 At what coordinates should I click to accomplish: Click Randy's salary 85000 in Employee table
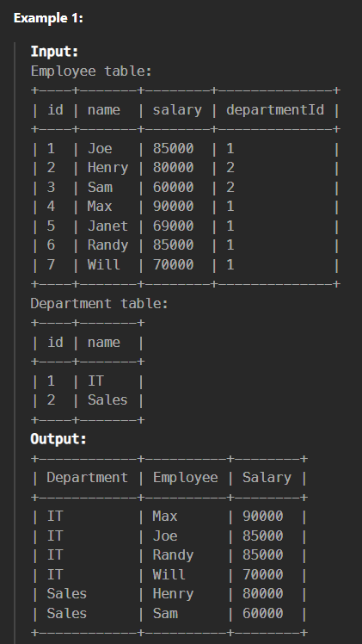[173, 245]
